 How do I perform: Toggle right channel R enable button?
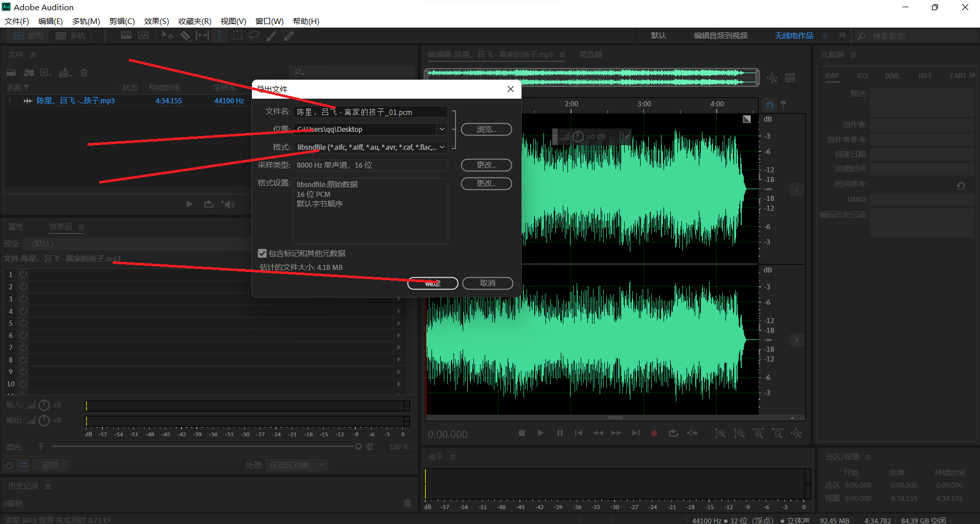coord(796,340)
